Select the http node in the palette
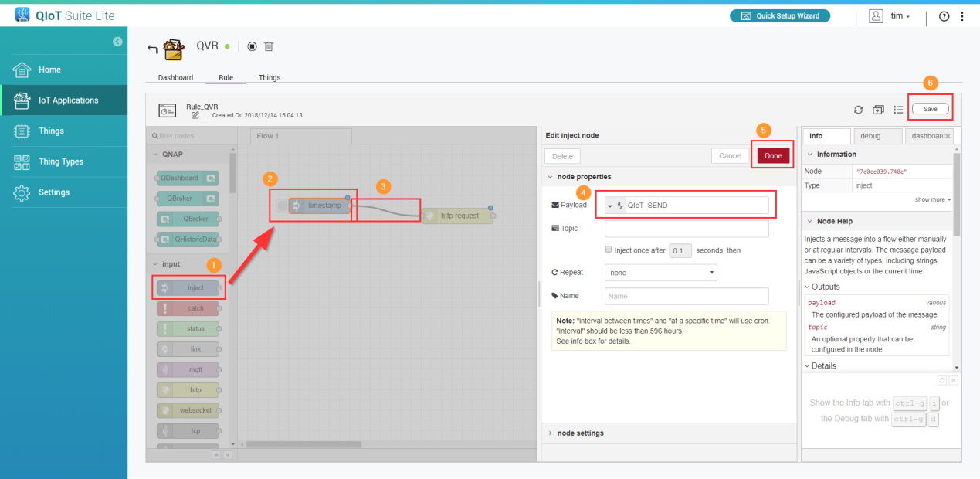Image resolution: width=980 pixels, height=479 pixels. pos(187,390)
